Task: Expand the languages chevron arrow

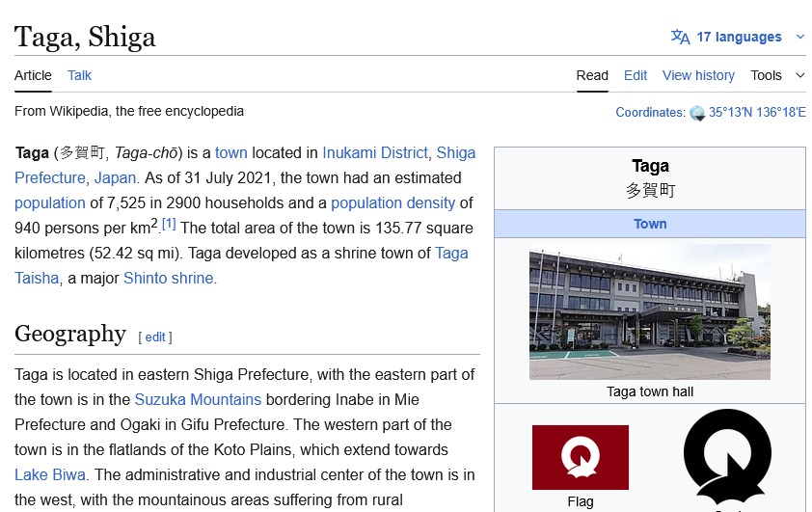Action: 800,38
